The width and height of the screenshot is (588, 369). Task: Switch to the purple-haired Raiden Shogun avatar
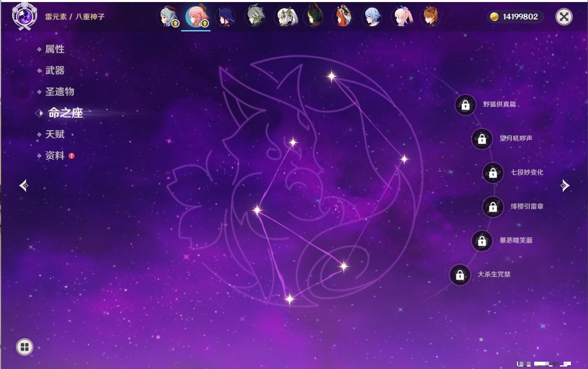pyautogui.click(x=226, y=17)
